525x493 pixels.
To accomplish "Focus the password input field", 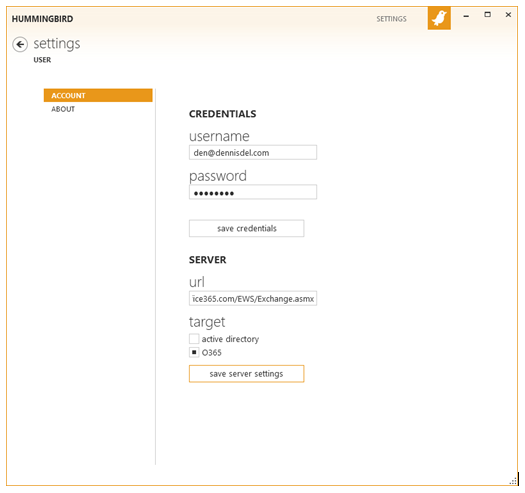I will click(253, 192).
